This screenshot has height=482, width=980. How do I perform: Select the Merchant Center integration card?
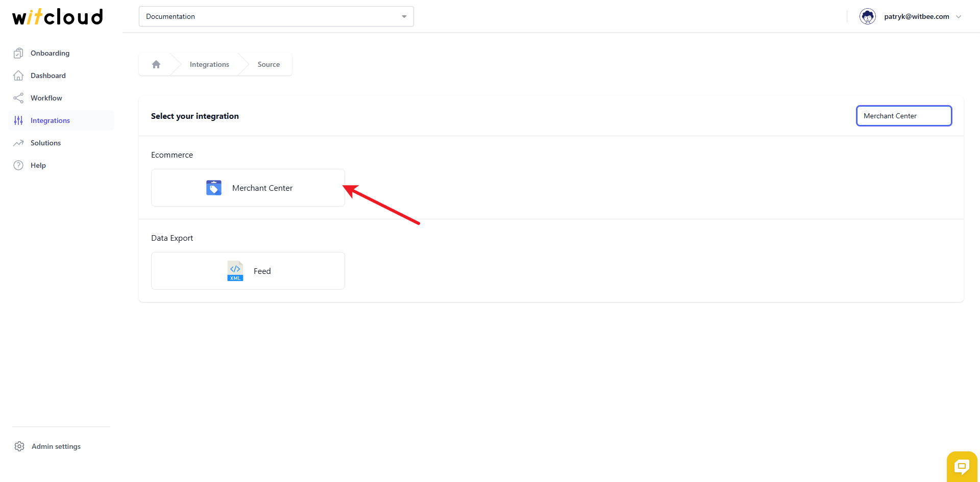click(248, 188)
